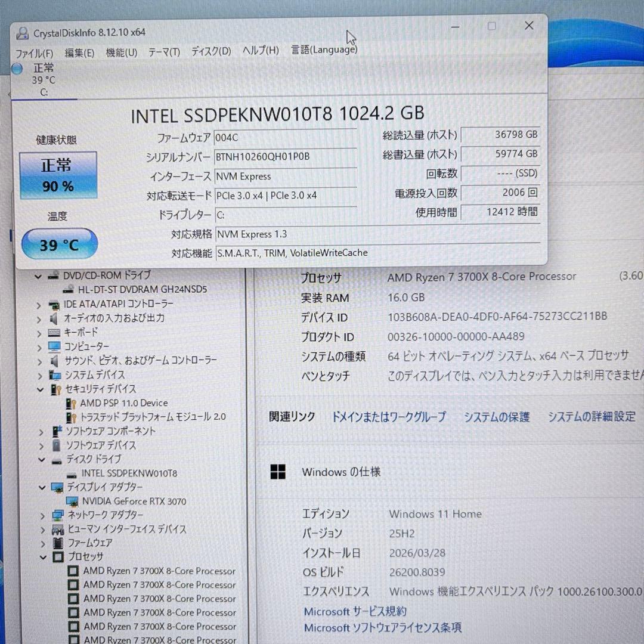The height and width of the screenshot is (644, 644).
Task: Click the first AMD Ryzen 7 3700X processor icon
Action: coord(73,571)
